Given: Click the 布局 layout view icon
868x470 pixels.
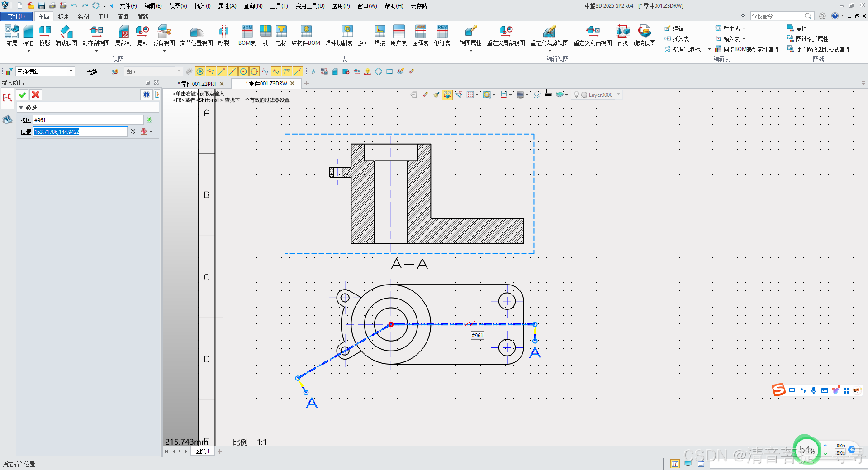Looking at the screenshot, I should tap(12, 35).
